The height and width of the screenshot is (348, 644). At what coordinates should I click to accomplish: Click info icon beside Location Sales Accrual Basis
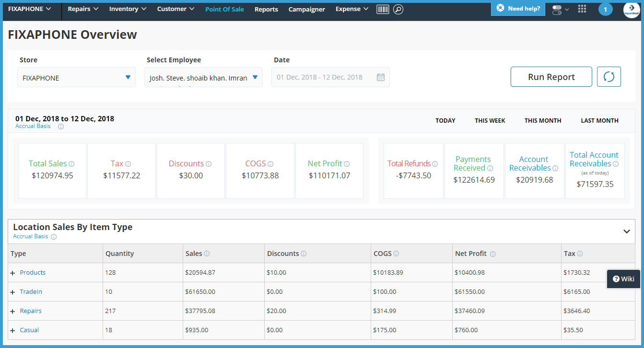click(54, 237)
